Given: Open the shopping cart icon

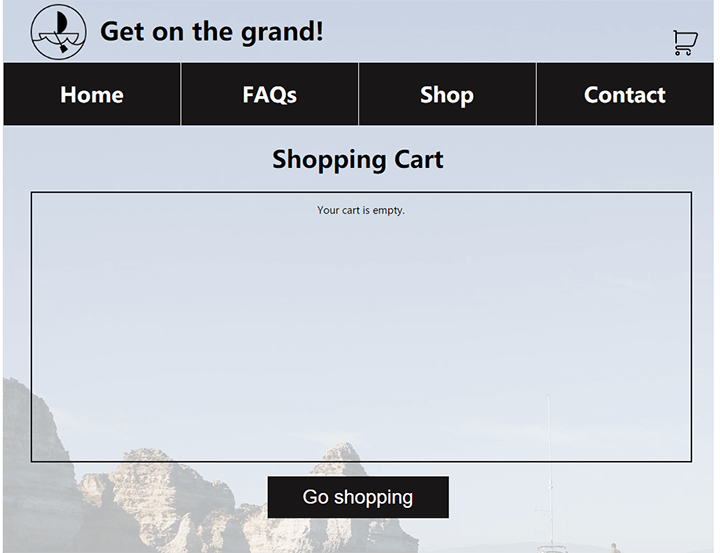Looking at the screenshot, I should 685,42.
